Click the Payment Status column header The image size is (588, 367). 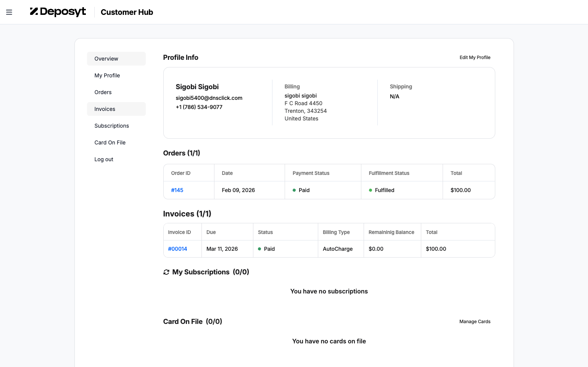click(x=311, y=173)
